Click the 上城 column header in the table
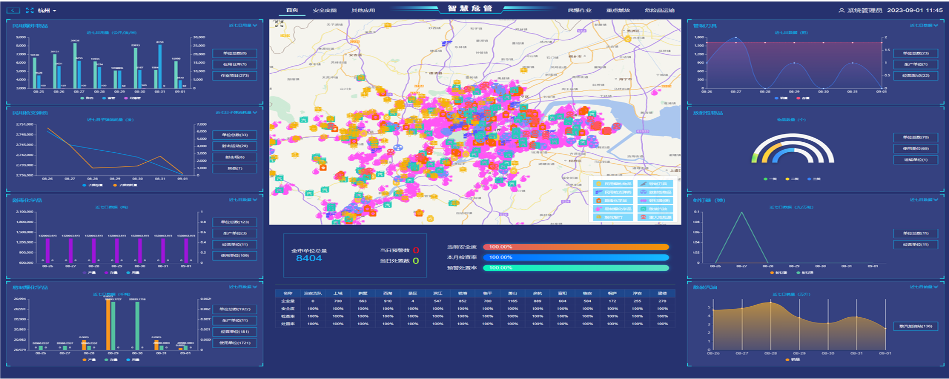Viewport: 949px width, 379px height. tap(337, 293)
